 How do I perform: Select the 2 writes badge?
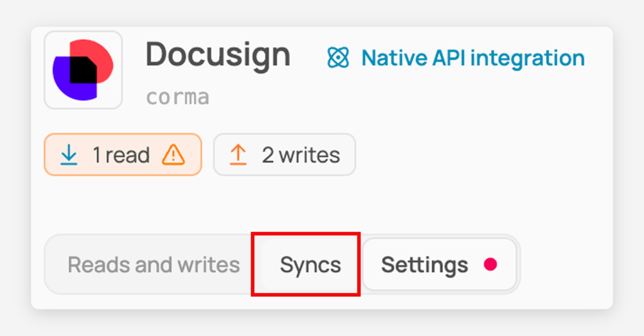(285, 155)
